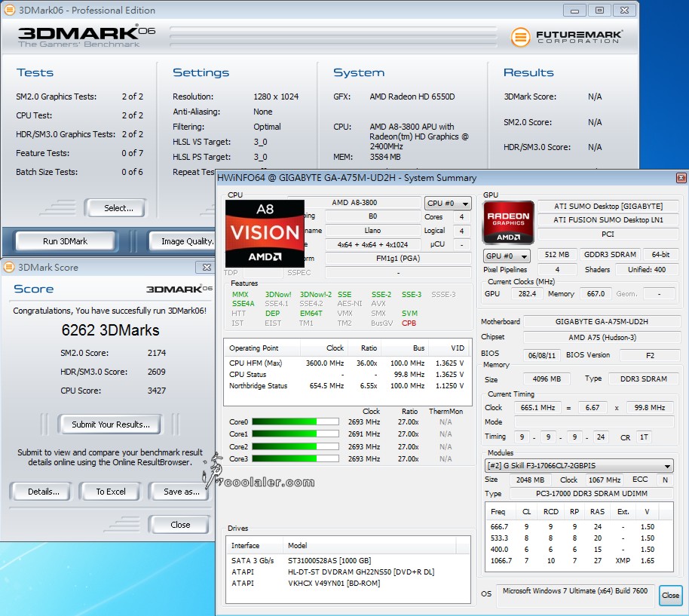Click the GPU clock 282.4 field
Screen dimensions: 689x616
pyautogui.click(x=527, y=294)
